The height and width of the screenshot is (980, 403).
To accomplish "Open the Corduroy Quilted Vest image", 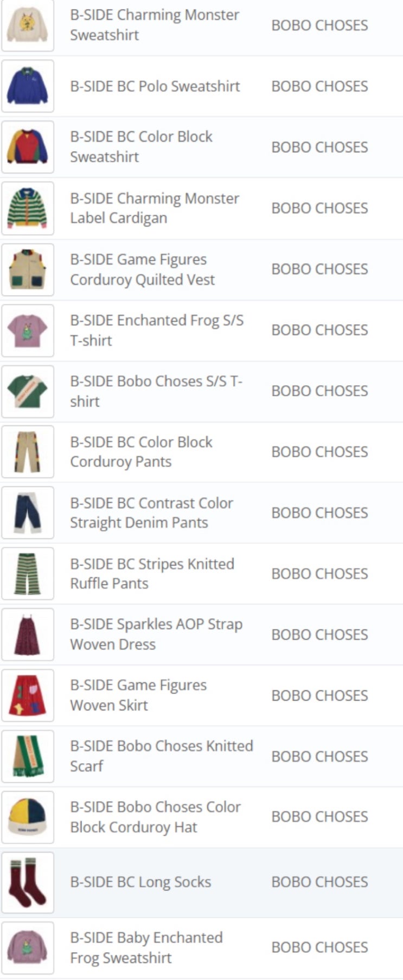I will pos(28,270).
